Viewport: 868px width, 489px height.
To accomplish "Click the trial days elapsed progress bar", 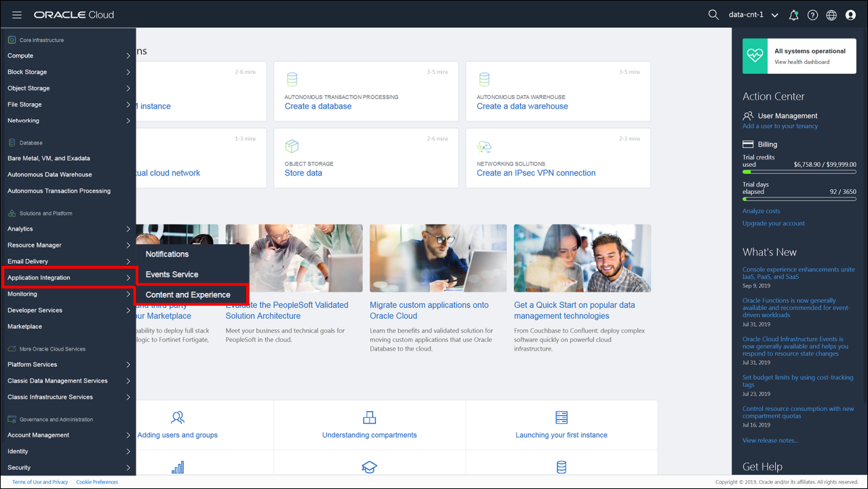I will [799, 199].
